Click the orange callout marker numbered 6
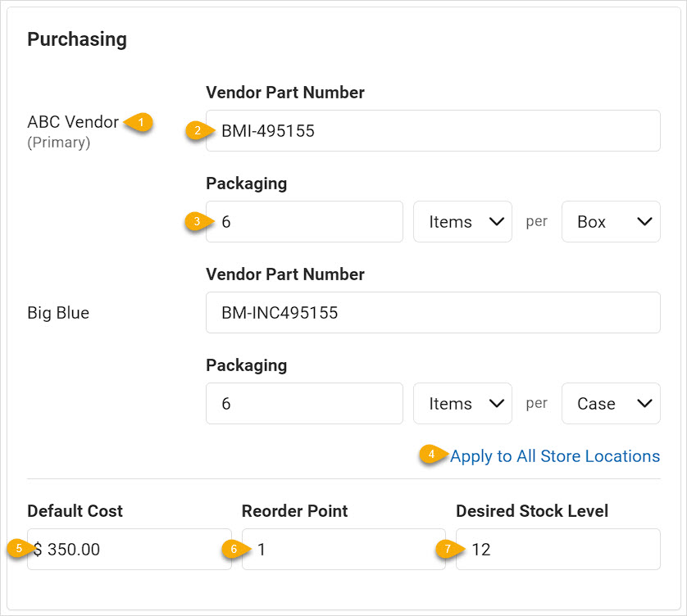687x616 pixels. tap(236, 549)
